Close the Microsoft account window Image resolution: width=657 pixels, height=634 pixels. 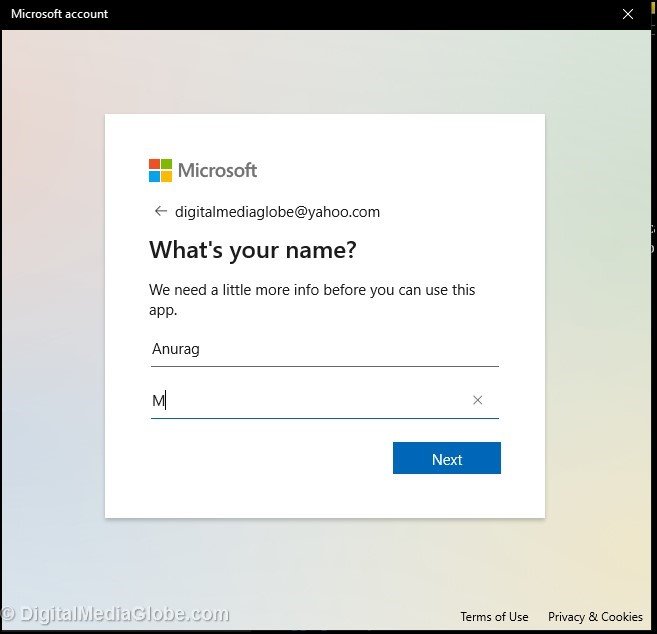click(628, 14)
